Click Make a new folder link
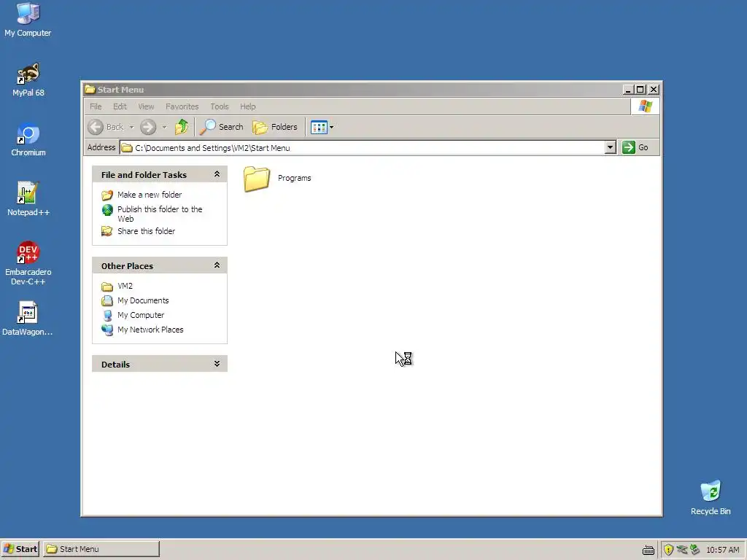This screenshot has width=747, height=560. point(150,195)
